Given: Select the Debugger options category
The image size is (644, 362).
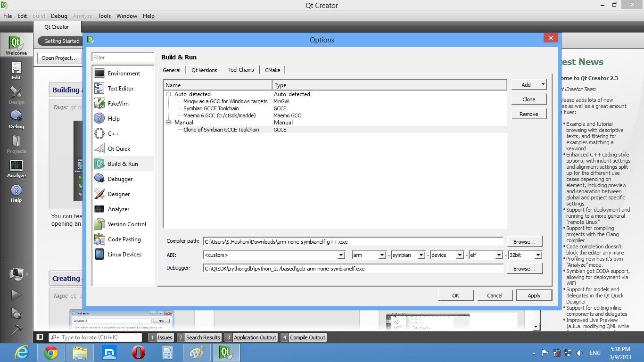Looking at the screenshot, I should 120,179.
